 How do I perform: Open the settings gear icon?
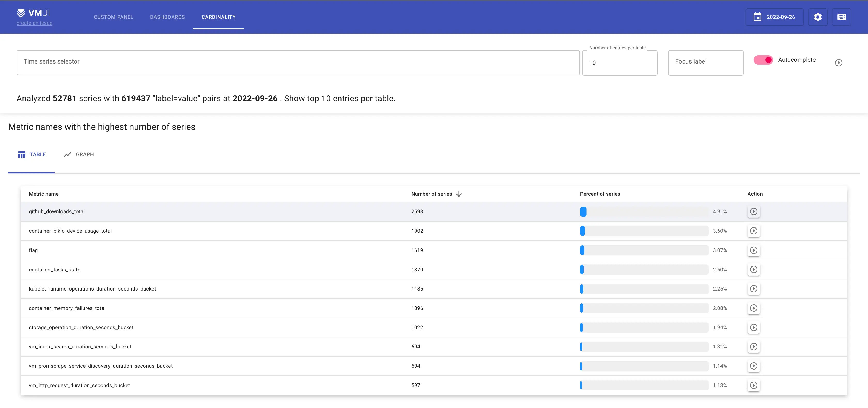818,17
